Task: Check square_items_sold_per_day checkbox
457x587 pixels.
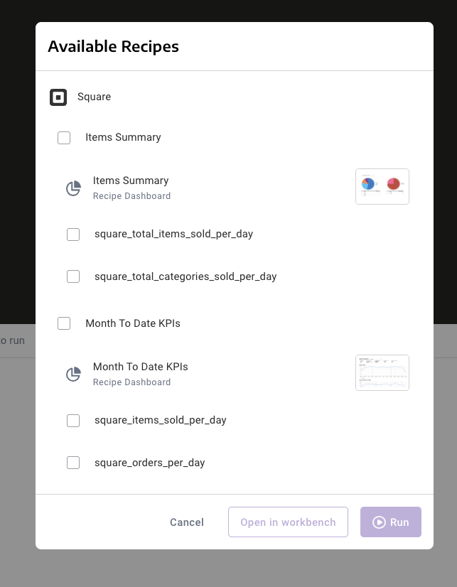Action: (x=73, y=420)
